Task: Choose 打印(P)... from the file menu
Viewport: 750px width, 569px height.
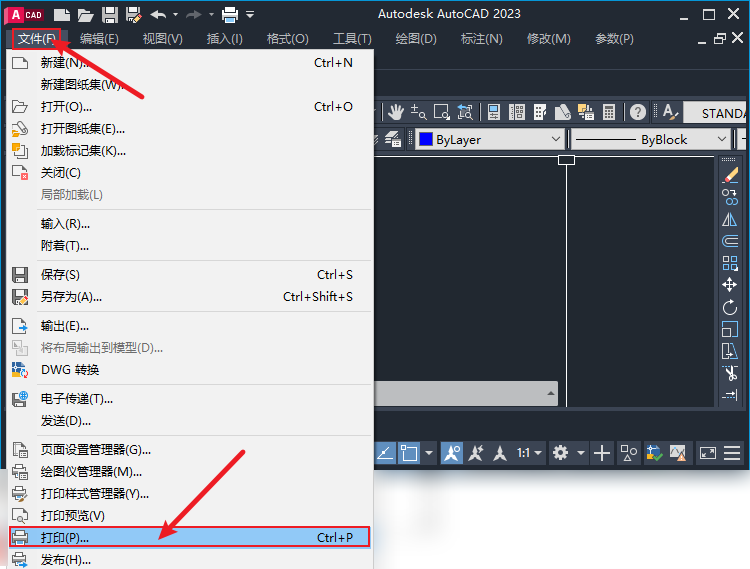Action: pos(189,537)
